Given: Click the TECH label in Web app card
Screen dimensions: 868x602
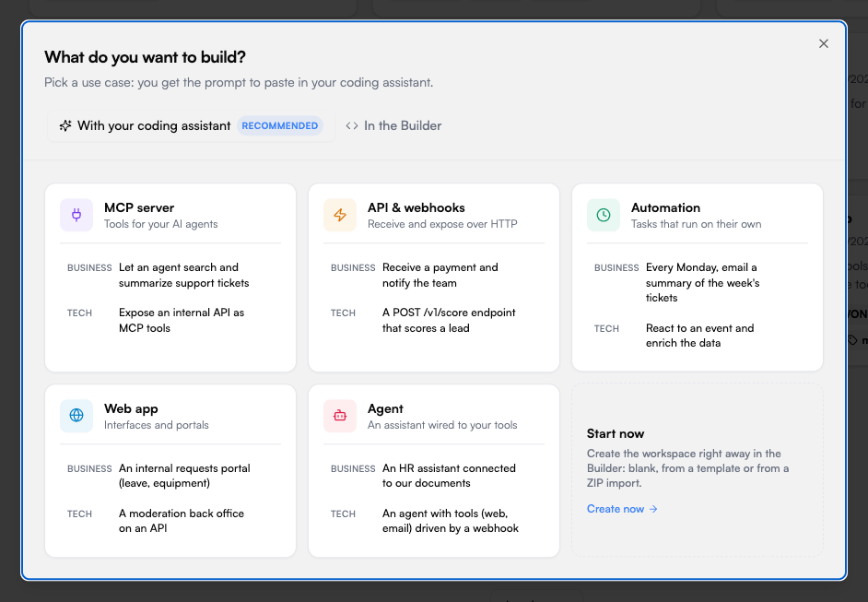Looking at the screenshot, I should point(80,513).
